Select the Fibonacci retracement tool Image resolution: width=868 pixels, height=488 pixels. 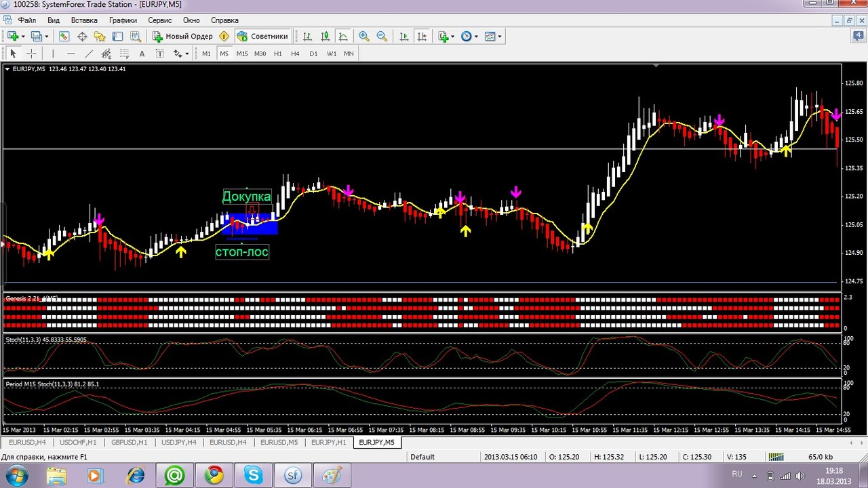pyautogui.click(x=124, y=54)
